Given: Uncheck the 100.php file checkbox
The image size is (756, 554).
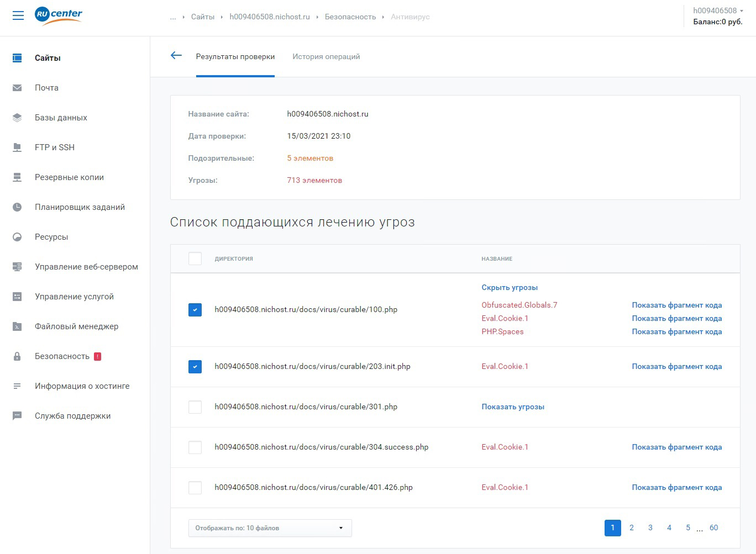Looking at the screenshot, I should tap(195, 310).
